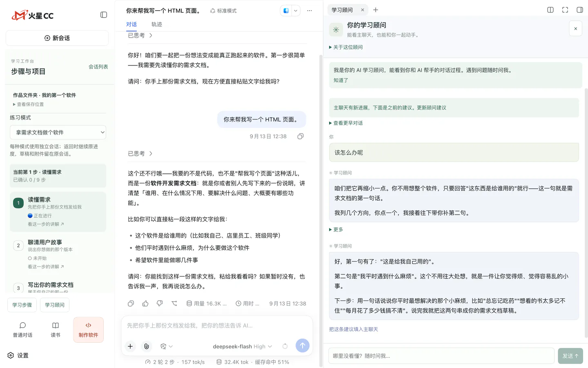The image size is (588, 368).
Task: Expand the second 已思考 section below user message
Action: tap(140, 153)
